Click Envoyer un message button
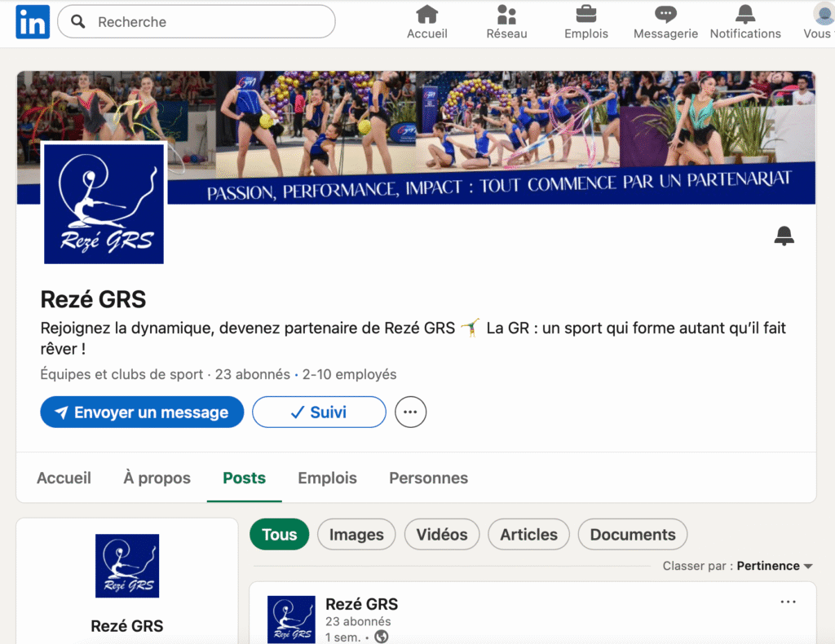This screenshot has height=644, width=835. (142, 412)
